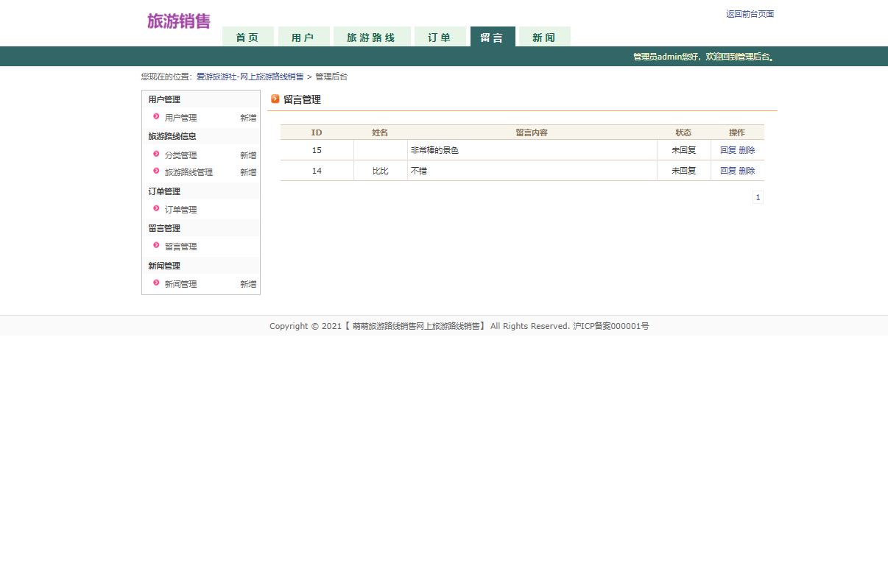Click 新增 beside 新闻管理
The width and height of the screenshot is (888, 588).
tap(248, 283)
